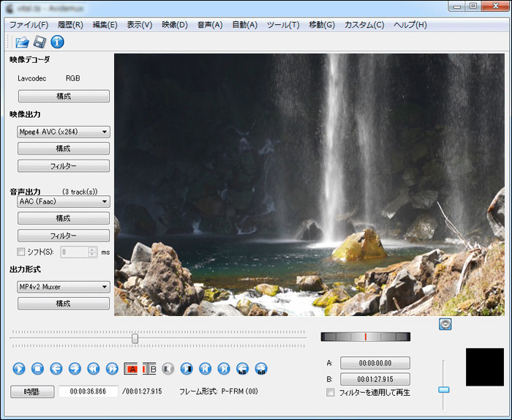Image resolution: width=512 pixels, height=420 pixels.
Task: Click the waterfall video preview
Action: [309, 184]
